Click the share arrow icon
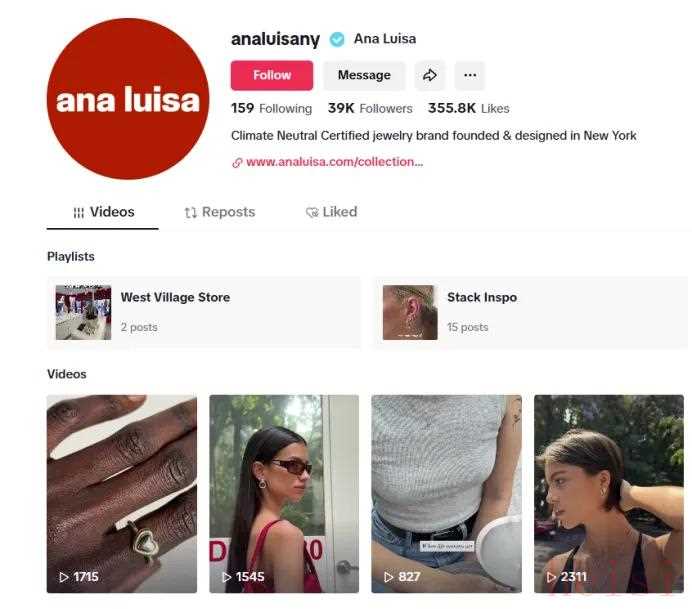This screenshot has height=609, width=692. point(429,75)
